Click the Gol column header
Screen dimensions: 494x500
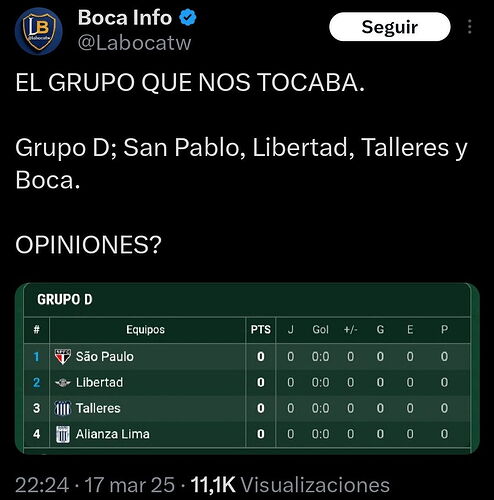[x=320, y=330]
